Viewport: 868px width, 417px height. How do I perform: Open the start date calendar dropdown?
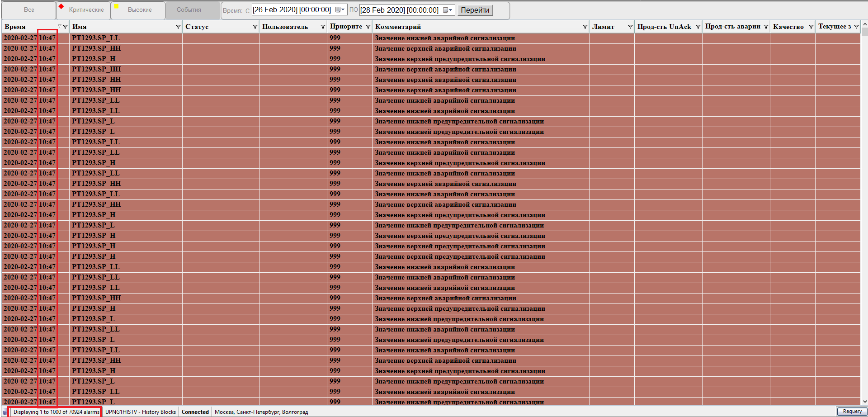pyautogui.click(x=340, y=10)
